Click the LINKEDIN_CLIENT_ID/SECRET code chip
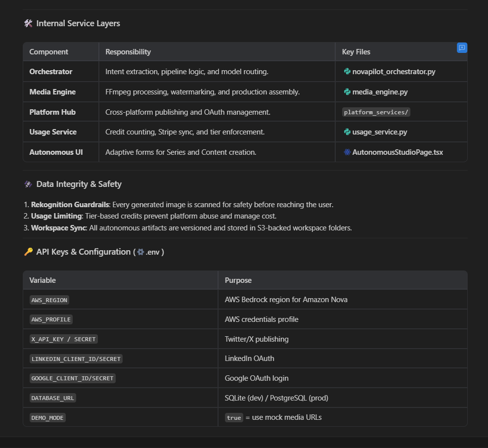This screenshot has height=448, width=488. click(76, 359)
